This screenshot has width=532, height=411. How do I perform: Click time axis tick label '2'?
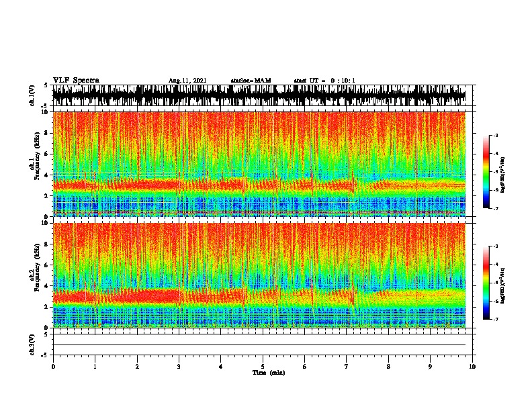[x=137, y=367]
